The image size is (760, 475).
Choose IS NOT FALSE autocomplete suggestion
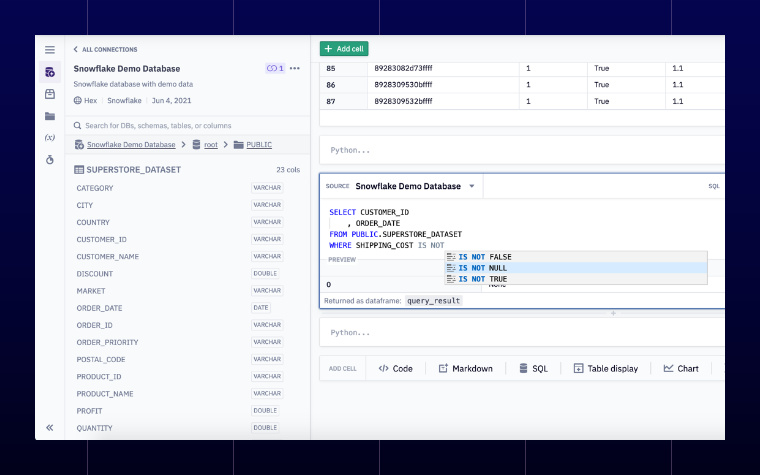click(x=576, y=257)
